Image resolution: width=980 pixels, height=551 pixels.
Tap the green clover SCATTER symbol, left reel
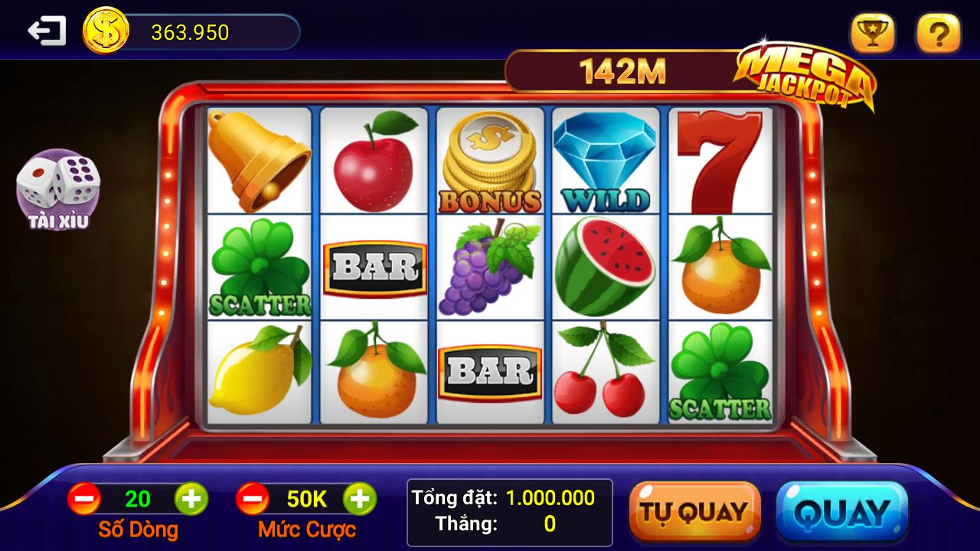tap(260, 268)
